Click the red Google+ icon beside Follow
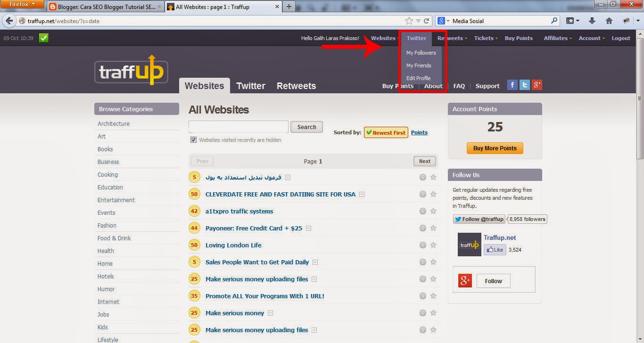 pos(465,281)
